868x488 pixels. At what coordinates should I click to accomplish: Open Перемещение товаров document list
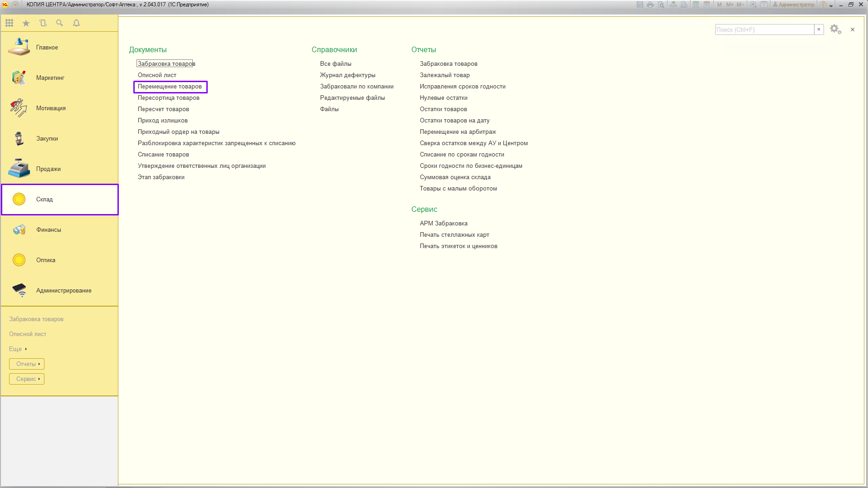pyautogui.click(x=170, y=86)
